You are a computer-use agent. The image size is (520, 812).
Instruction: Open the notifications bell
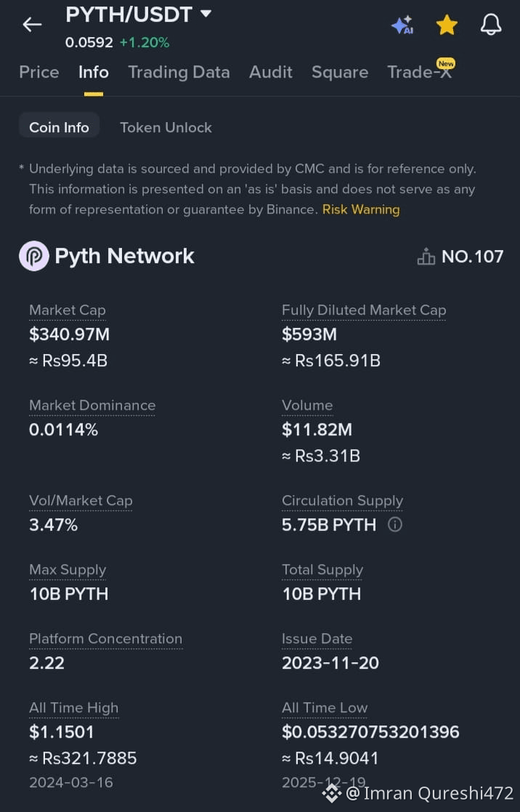coord(491,24)
